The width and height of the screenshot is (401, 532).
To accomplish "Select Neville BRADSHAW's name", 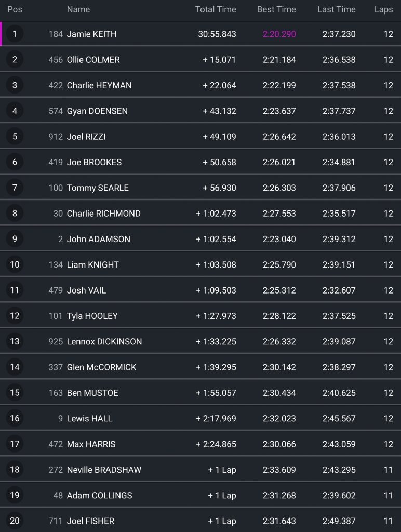I will coord(104,470).
